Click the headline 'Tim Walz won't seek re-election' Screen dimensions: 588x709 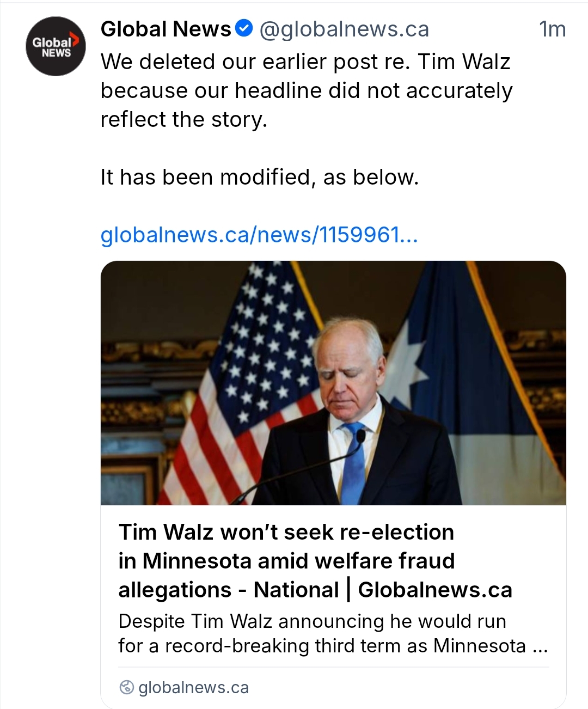point(286,532)
